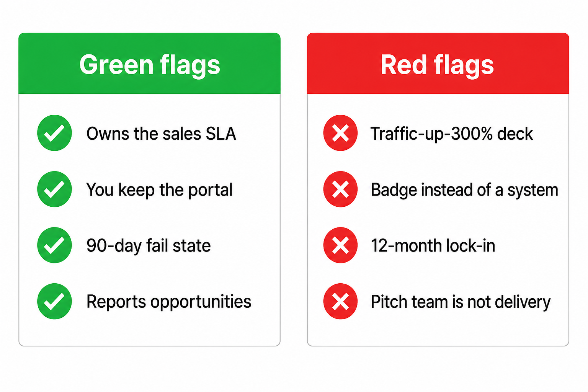This screenshot has width=588, height=392.
Task: Click green checkmark beside Reports opportunities
Action: 54,301
